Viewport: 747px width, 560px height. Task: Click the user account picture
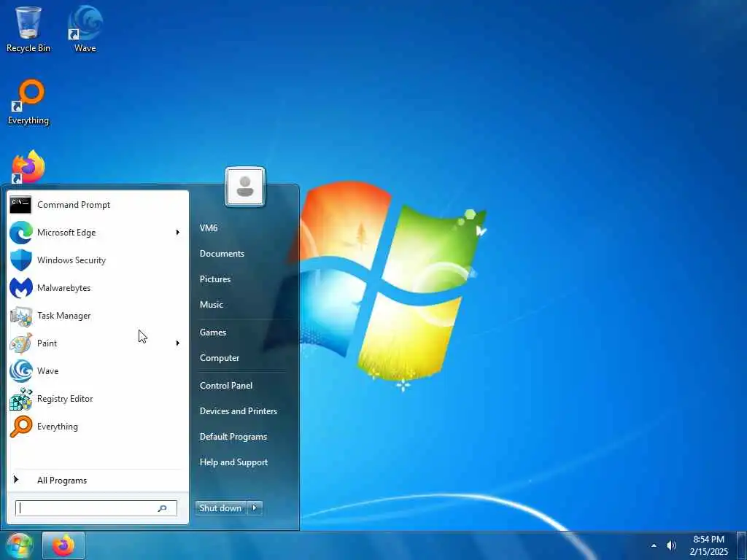(x=245, y=187)
